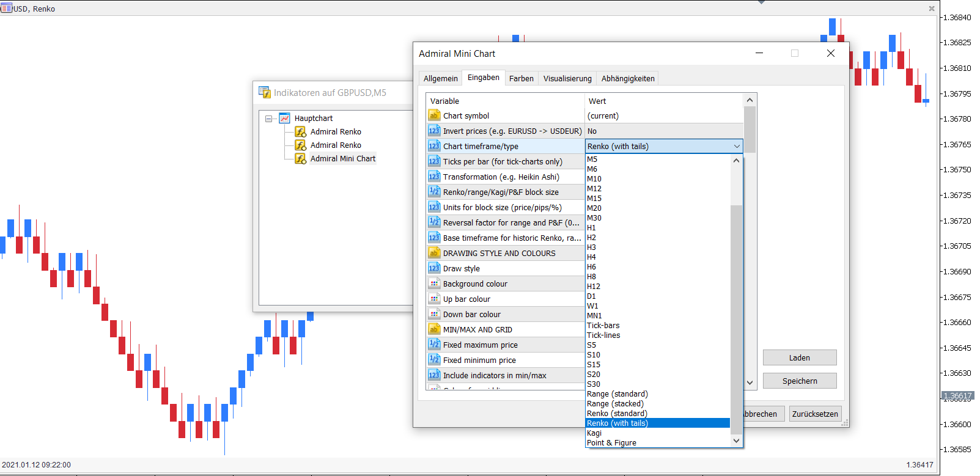This screenshot has height=476, width=980.
Task: Click the Up bar colour swatch icon
Action: point(434,299)
